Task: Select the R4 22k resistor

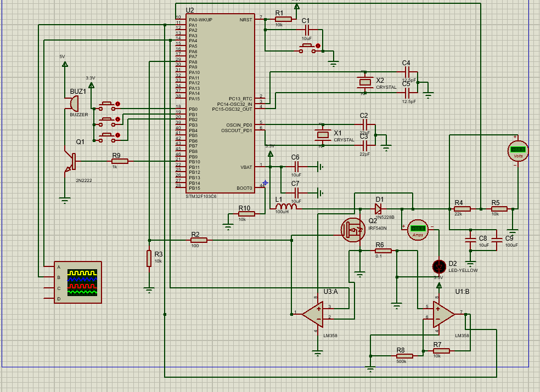Action: 462,208
